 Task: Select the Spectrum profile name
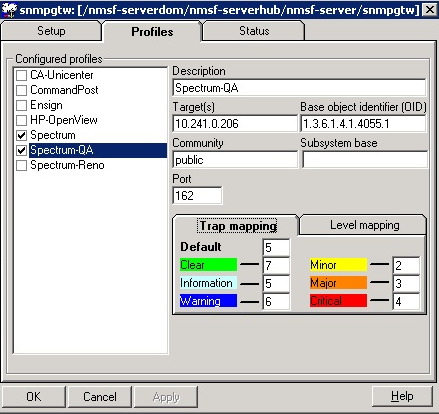tap(53, 135)
